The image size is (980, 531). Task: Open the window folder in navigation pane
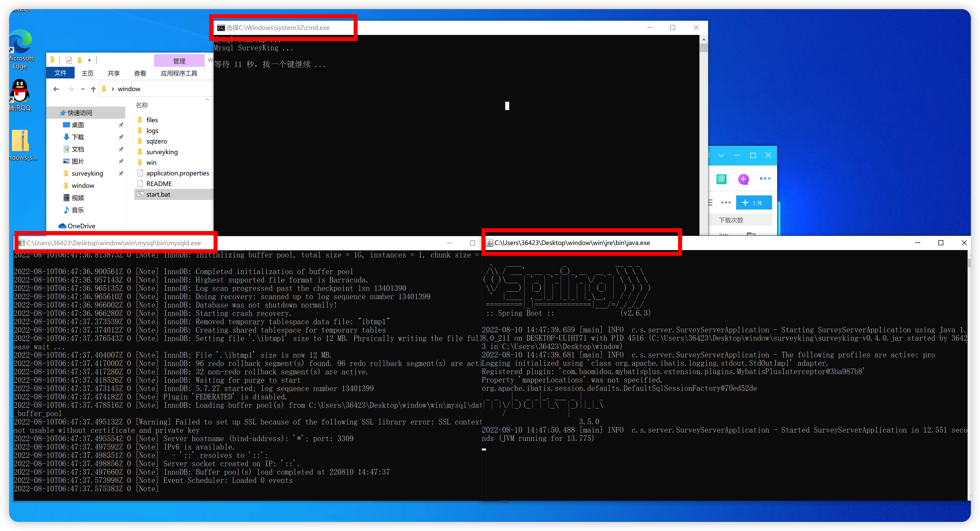82,186
